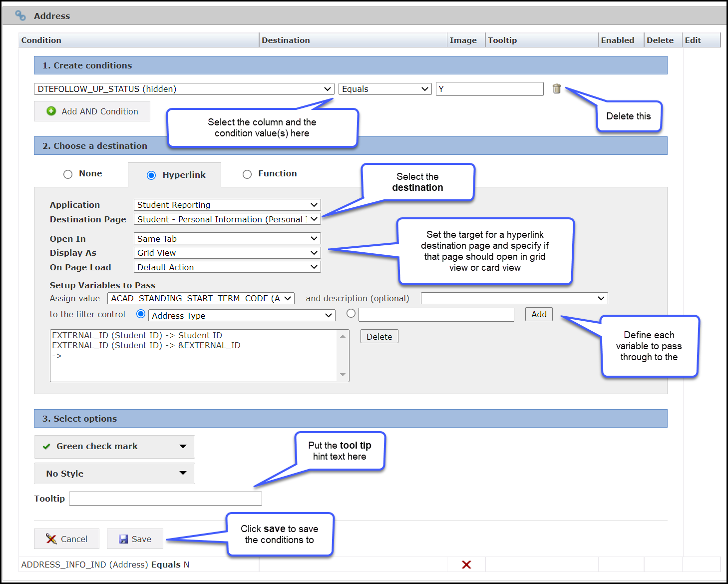This screenshot has width=728, height=584.
Task: Click the Tooltip text input field
Action: point(165,499)
